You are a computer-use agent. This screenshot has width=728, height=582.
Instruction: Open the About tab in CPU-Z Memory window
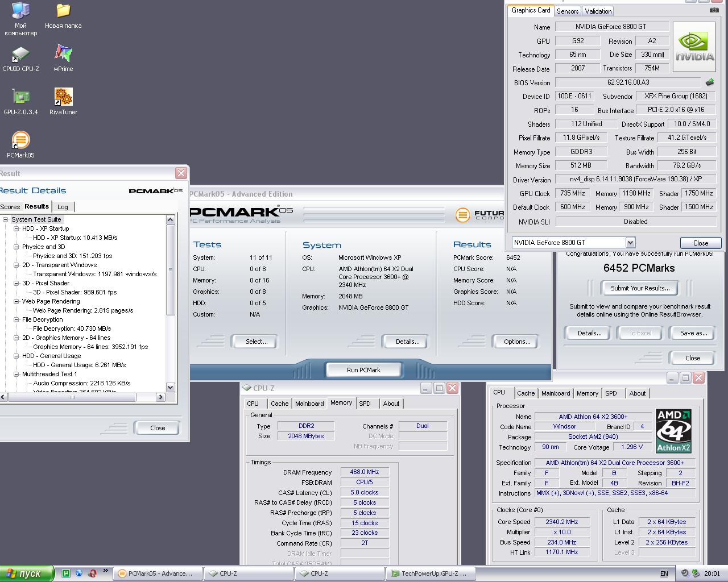pos(391,404)
